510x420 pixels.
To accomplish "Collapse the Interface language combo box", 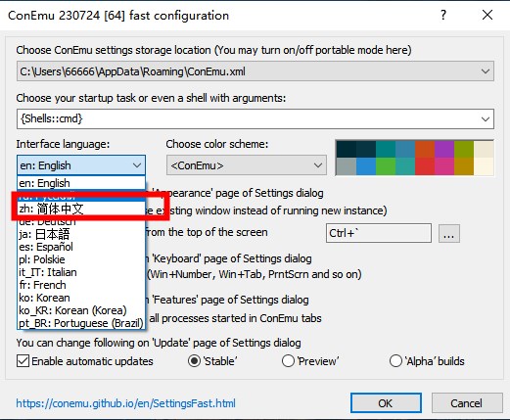I will [x=81, y=165].
